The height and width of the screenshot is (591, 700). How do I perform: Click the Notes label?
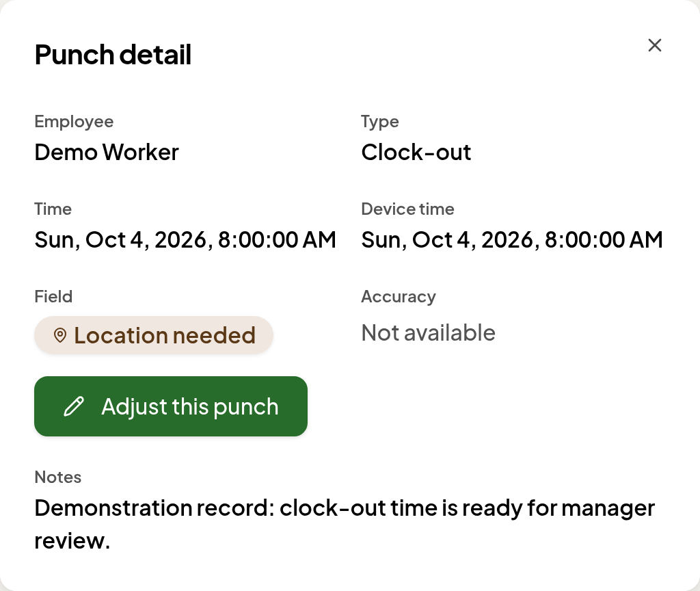tap(58, 477)
